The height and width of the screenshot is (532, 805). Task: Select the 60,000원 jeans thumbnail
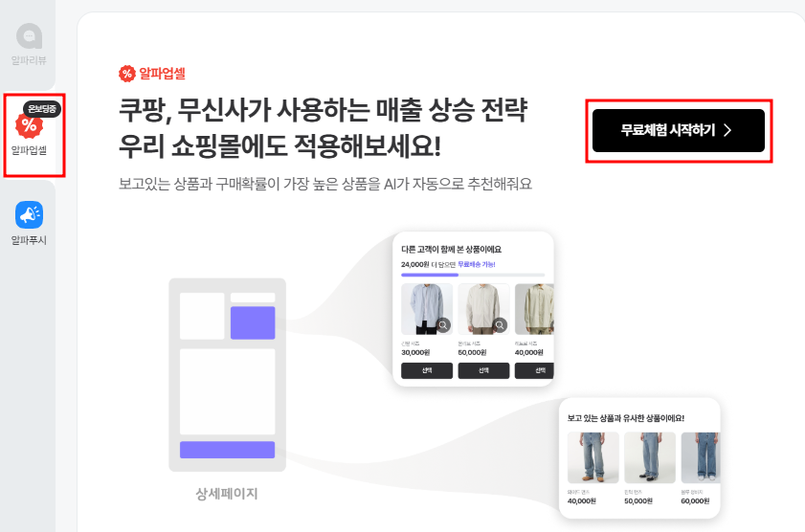(701, 457)
